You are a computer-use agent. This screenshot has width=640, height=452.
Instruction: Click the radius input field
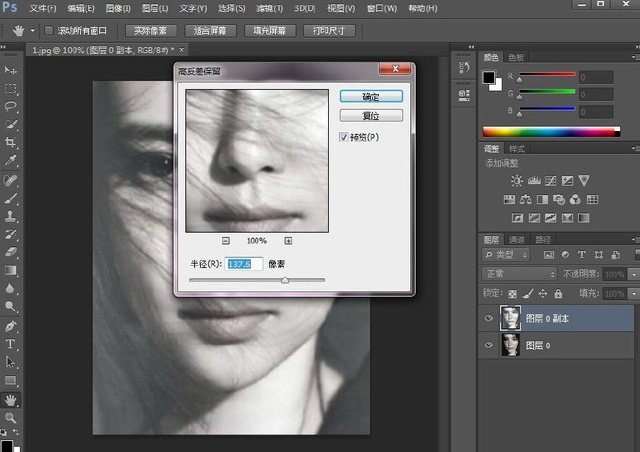[243, 264]
